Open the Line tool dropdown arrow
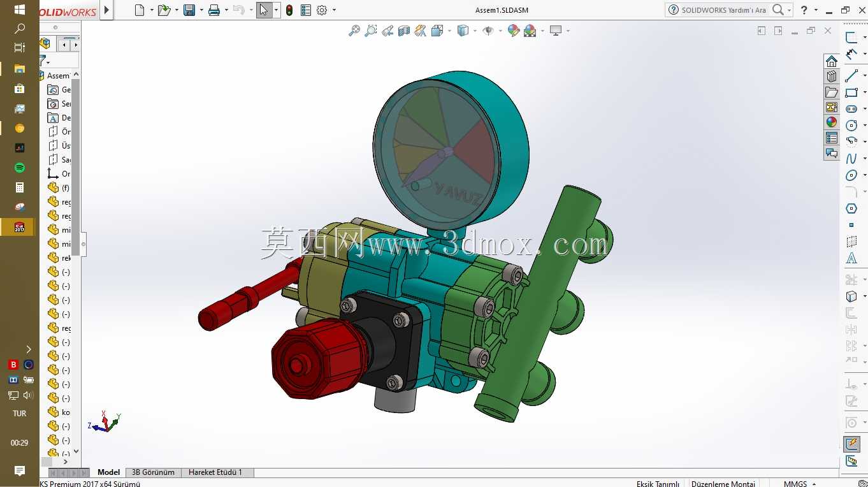 pyautogui.click(x=864, y=76)
